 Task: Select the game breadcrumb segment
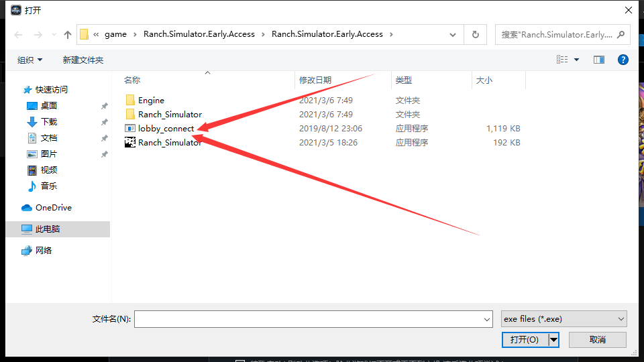click(115, 34)
